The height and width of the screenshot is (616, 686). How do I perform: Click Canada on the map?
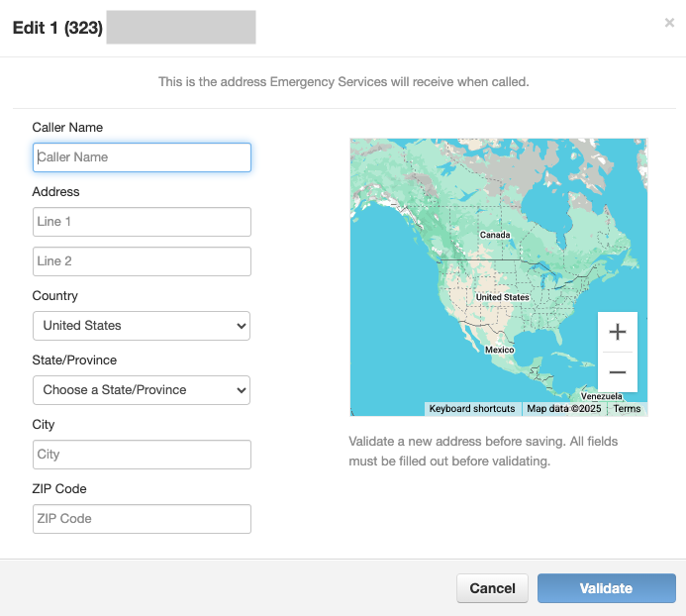pos(495,235)
